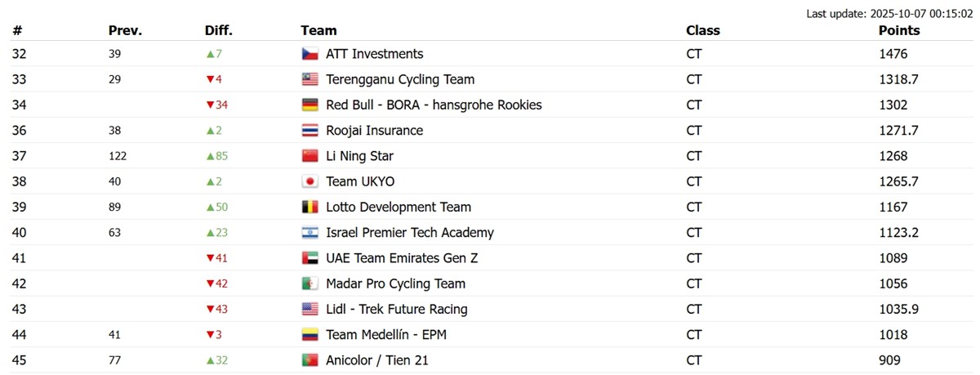Click the Prev. column header

[x=125, y=30]
